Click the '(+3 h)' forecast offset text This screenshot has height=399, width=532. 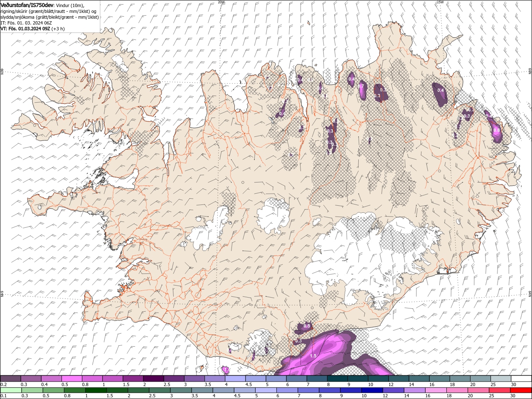tap(58, 29)
